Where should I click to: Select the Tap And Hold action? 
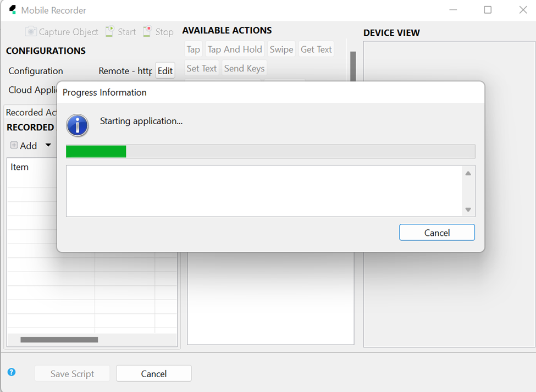tap(235, 49)
